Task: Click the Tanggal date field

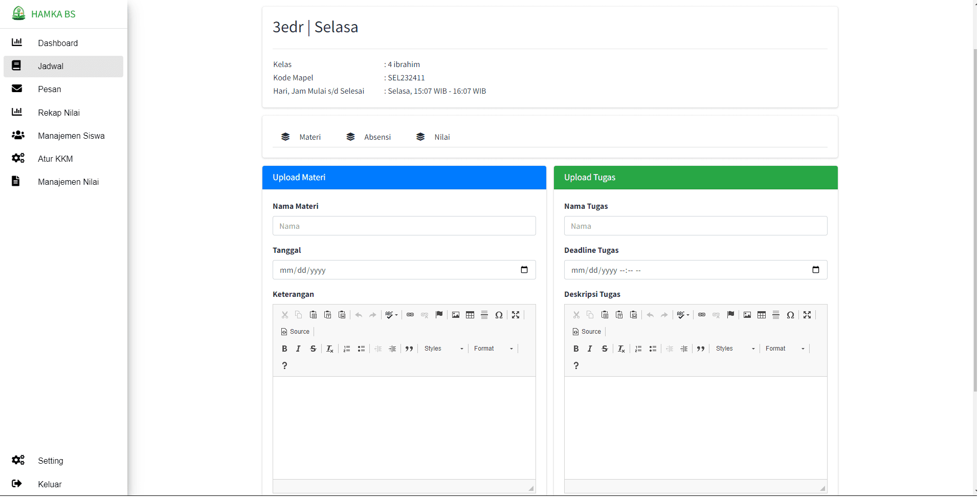Action: (x=404, y=270)
